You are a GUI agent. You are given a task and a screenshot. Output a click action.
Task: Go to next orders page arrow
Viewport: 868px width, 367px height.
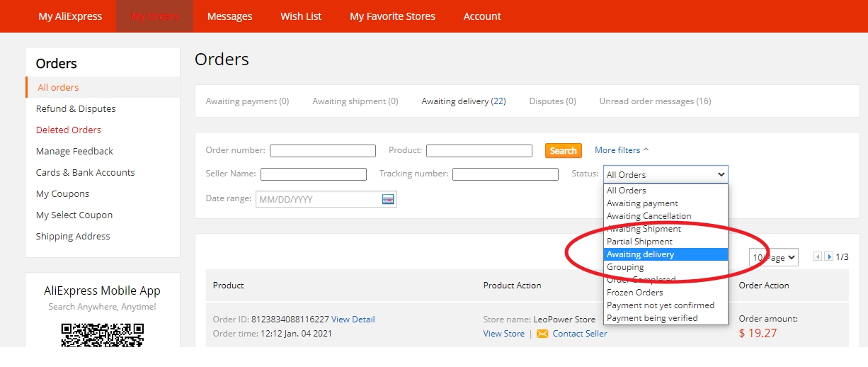[828, 256]
